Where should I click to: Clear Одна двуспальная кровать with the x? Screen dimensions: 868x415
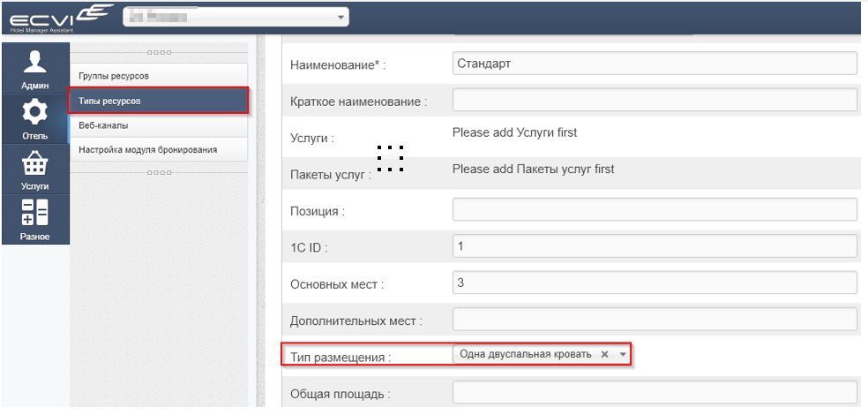point(604,355)
